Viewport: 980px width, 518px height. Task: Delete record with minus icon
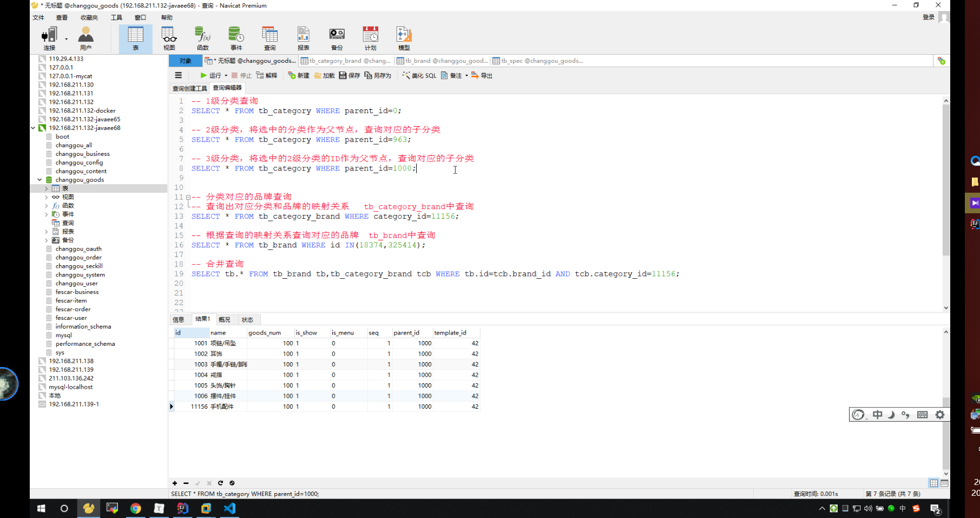click(x=186, y=483)
